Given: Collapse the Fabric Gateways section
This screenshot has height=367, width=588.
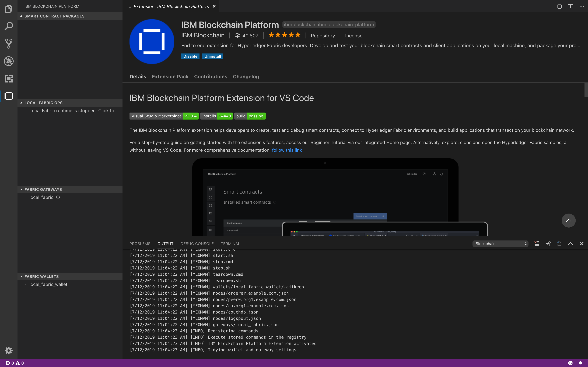Looking at the screenshot, I should pos(21,189).
